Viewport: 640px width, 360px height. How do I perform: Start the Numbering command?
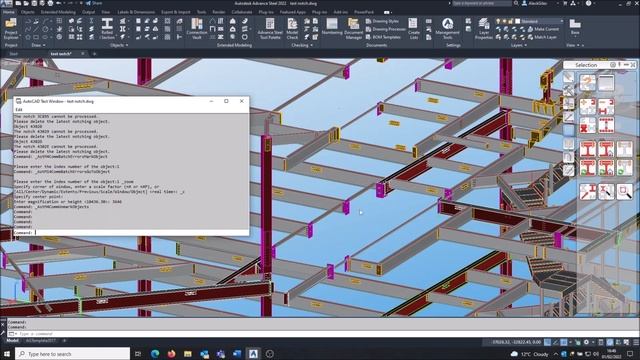[x=332, y=27]
